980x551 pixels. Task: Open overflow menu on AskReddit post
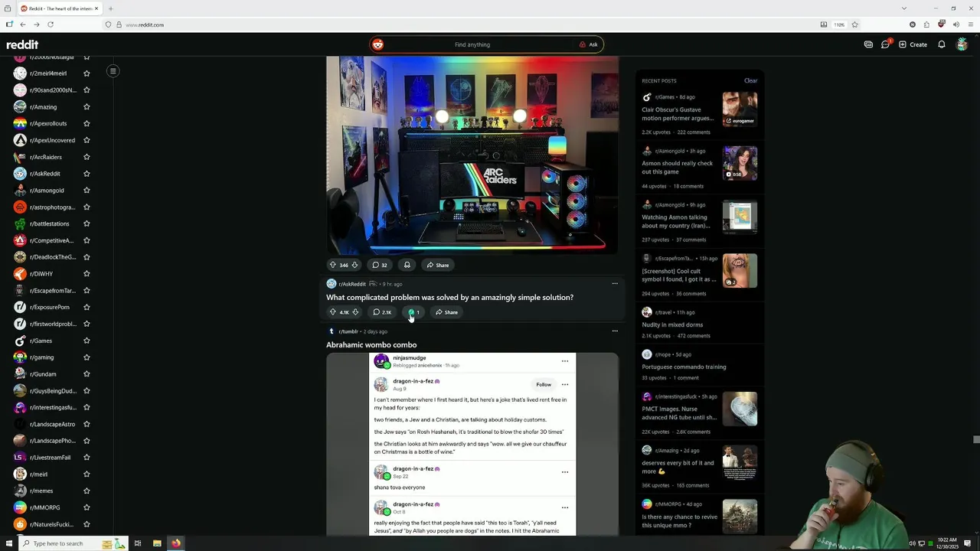(x=614, y=284)
